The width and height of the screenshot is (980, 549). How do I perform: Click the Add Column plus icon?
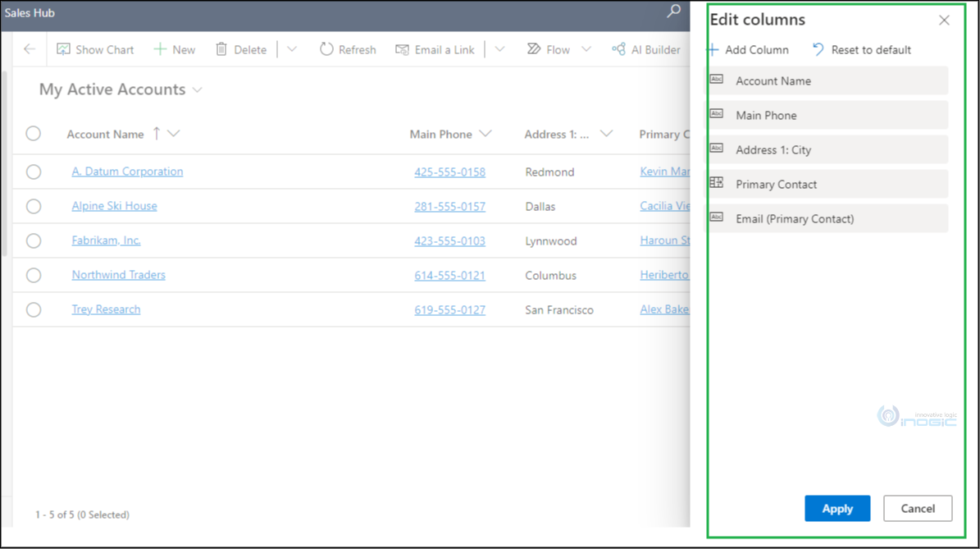(x=713, y=49)
